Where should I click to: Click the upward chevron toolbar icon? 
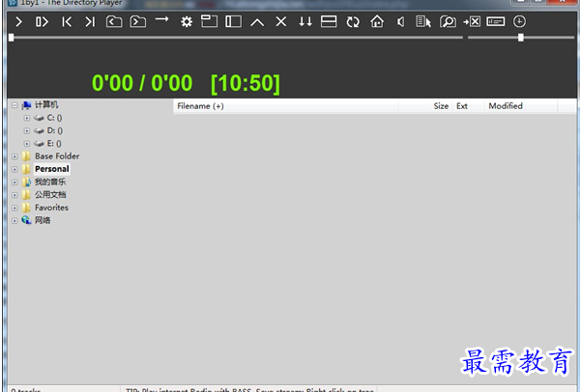[257, 22]
